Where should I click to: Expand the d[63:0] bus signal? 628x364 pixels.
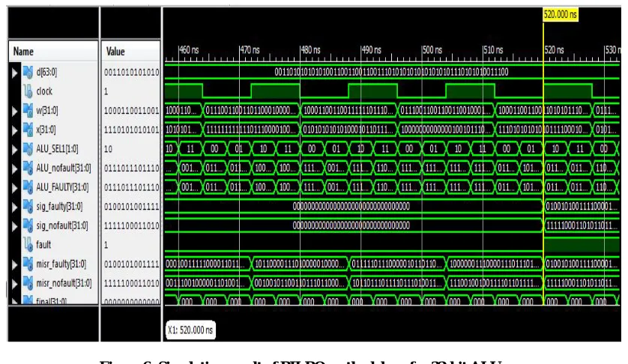click(x=15, y=73)
